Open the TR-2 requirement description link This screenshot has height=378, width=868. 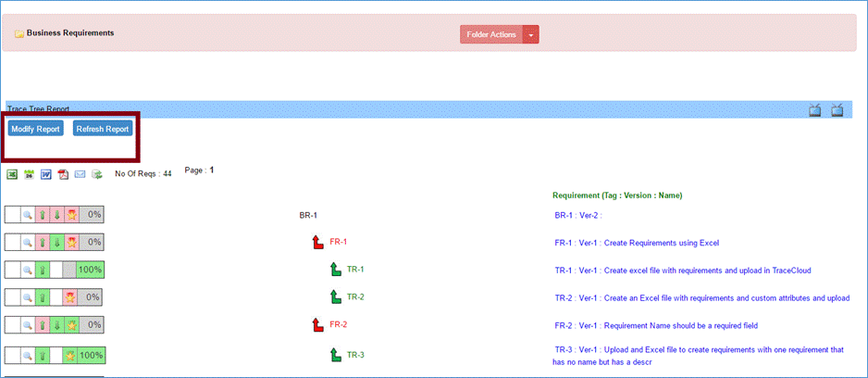point(701,298)
